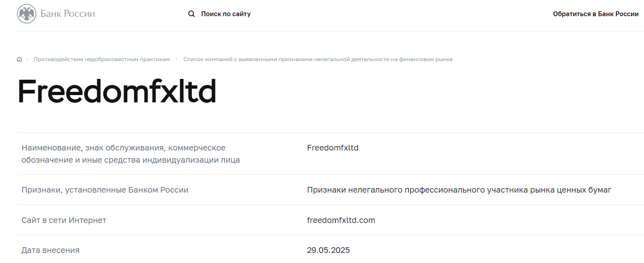Click the "Признаки, установленные Банком России" label
Screen dimensions: 644x263
(105, 190)
